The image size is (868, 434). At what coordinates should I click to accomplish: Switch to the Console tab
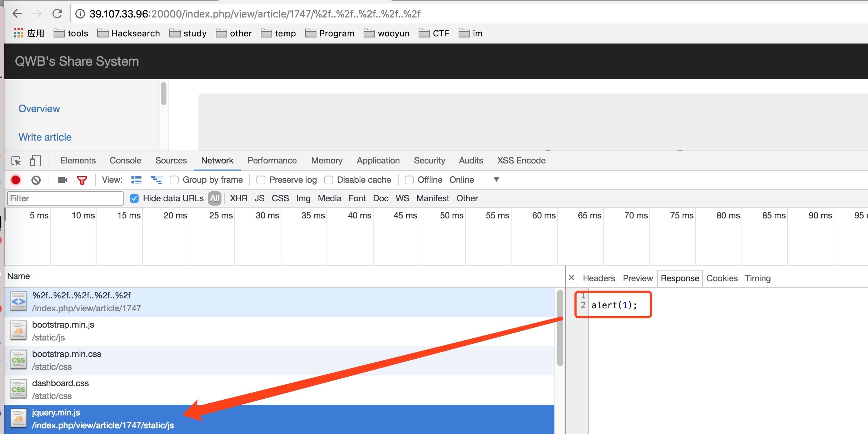click(x=125, y=161)
